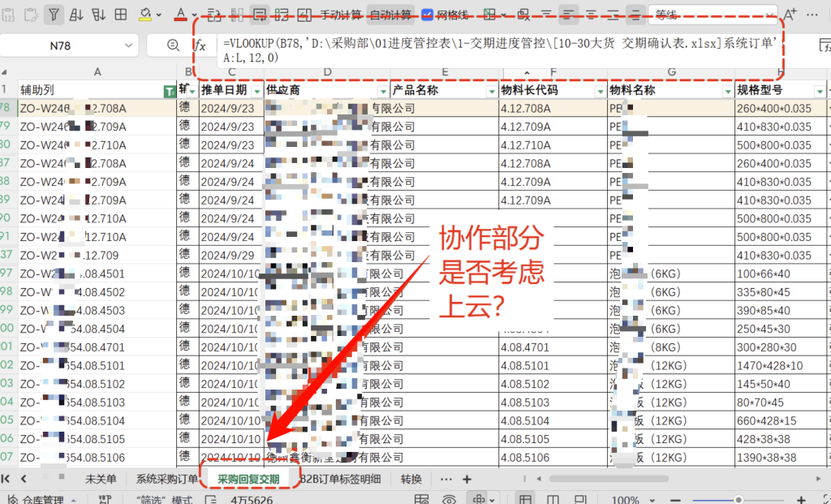The height and width of the screenshot is (504, 831).
Task: Open the 供应商 filter dropdown
Action: (x=383, y=91)
